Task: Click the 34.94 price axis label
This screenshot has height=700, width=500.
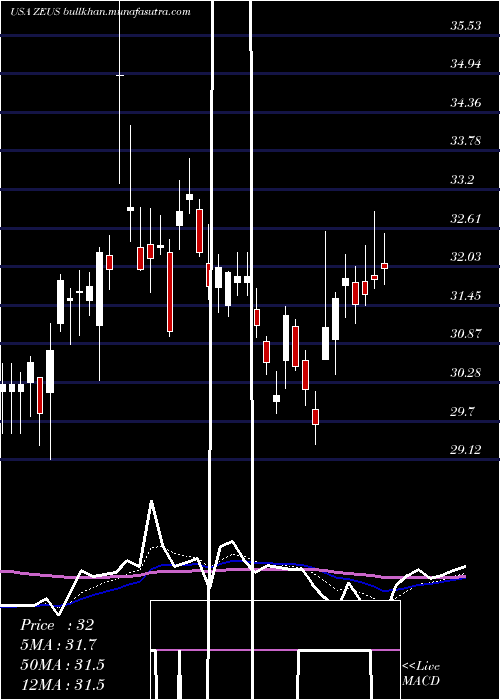Action: [x=466, y=64]
